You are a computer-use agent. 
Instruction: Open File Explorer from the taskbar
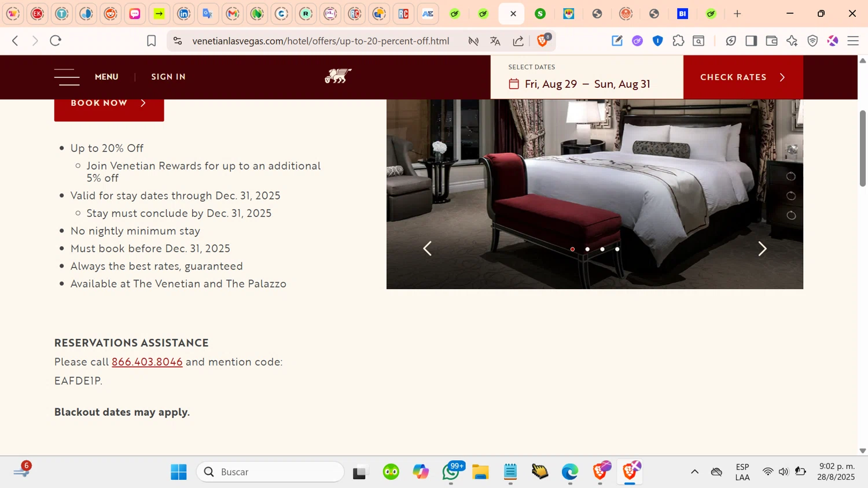480,472
